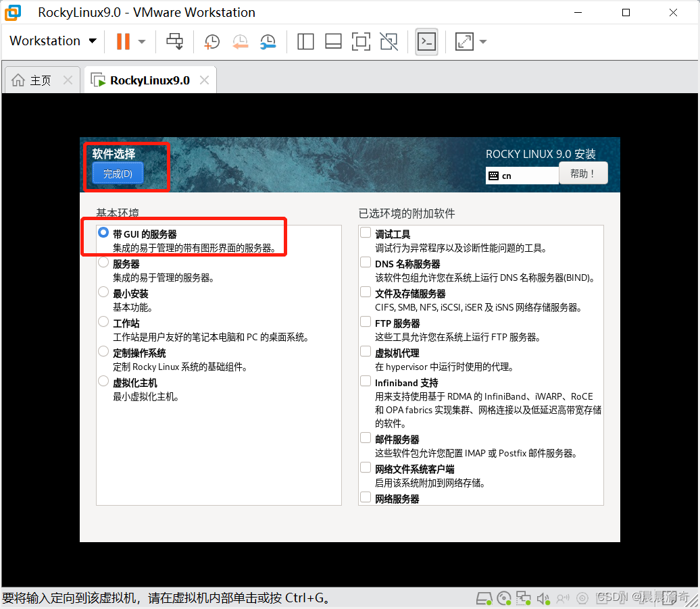Click the CD/DVD drive status icon
This screenshot has width=700, height=609.
504,598
